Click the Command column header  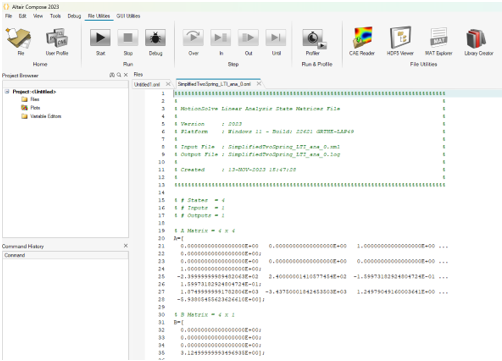65,255
